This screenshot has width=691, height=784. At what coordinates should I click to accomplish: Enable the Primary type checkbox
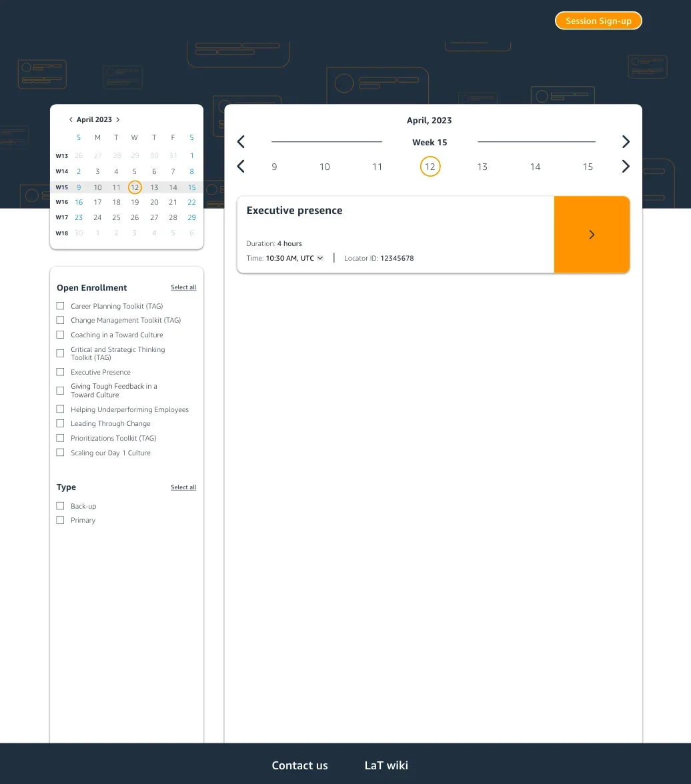pos(60,520)
